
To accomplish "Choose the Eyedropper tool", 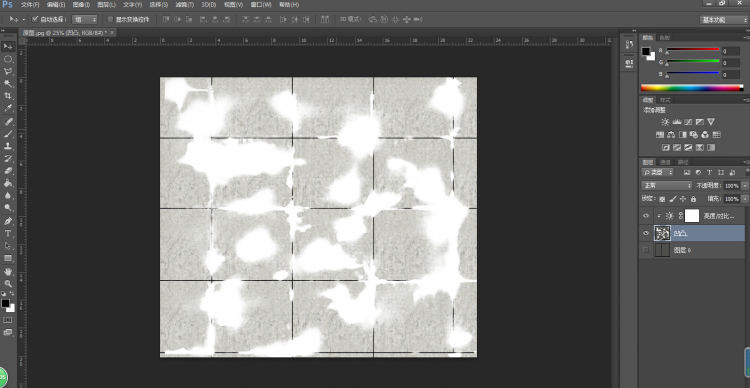I will (8, 109).
